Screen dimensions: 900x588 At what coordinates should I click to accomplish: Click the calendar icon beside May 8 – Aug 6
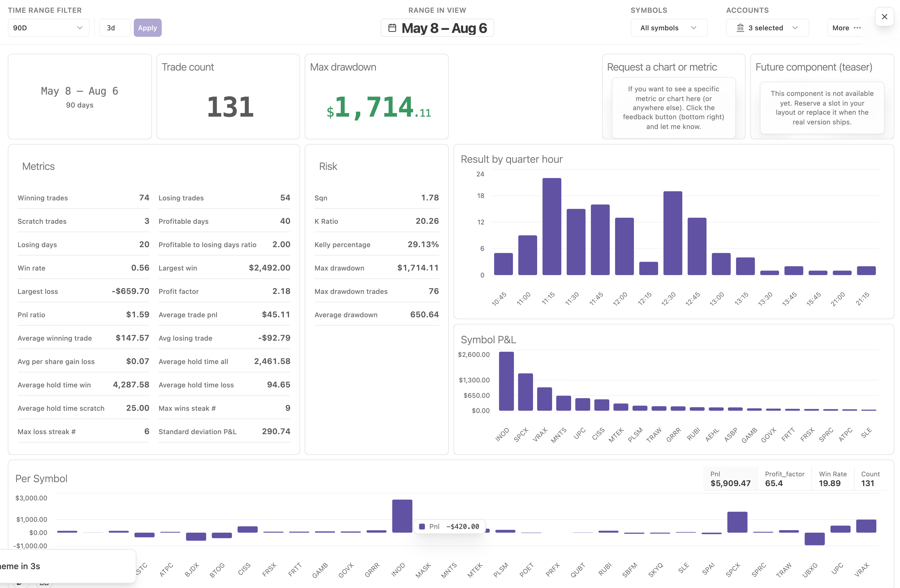coord(392,28)
